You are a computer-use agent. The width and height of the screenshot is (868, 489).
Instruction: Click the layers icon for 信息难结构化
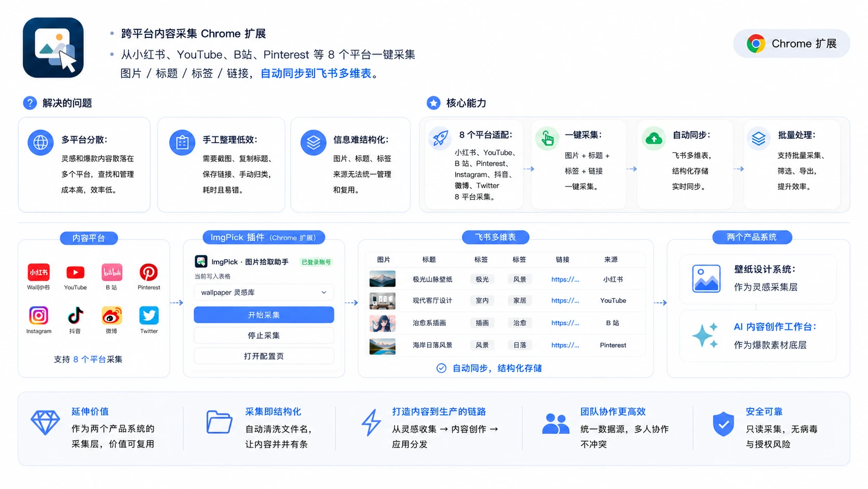coord(313,142)
